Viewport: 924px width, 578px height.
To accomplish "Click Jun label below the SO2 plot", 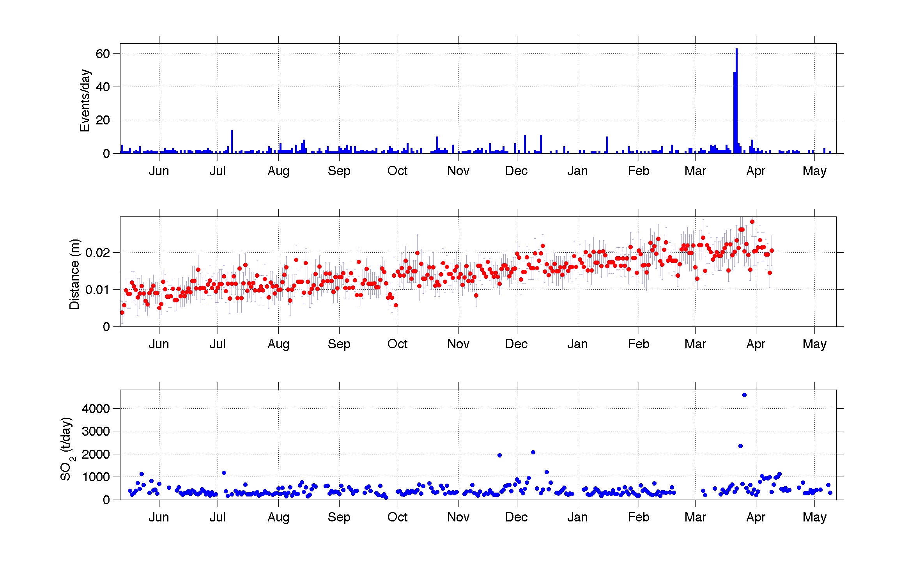I will (x=159, y=517).
